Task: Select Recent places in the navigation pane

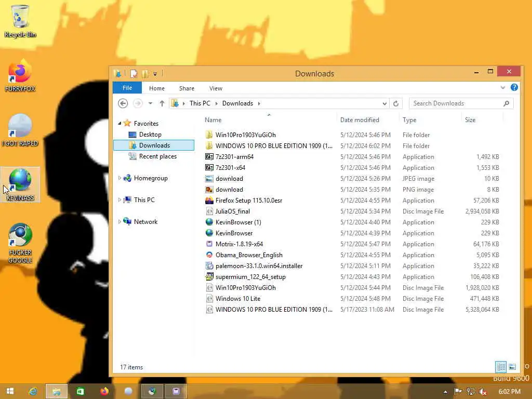Action: [157, 156]
